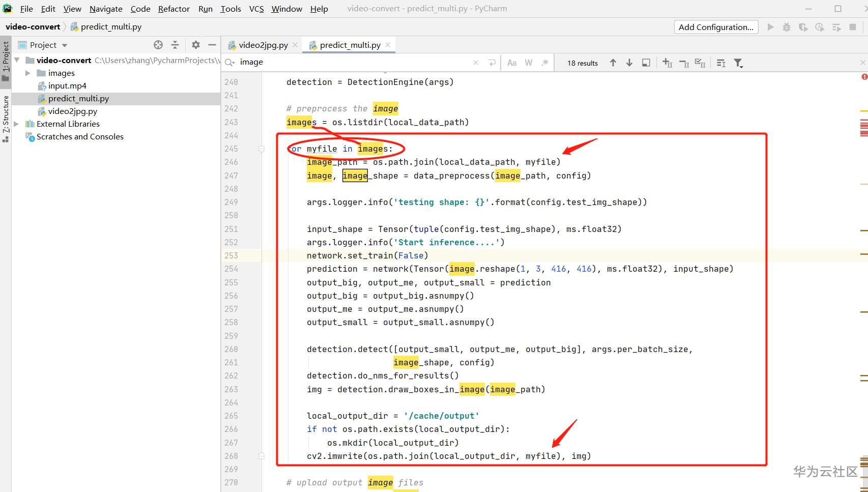868x492 pixels.
Task: Open the File menu
Action: pyautogui.click(x=26, y=9)
